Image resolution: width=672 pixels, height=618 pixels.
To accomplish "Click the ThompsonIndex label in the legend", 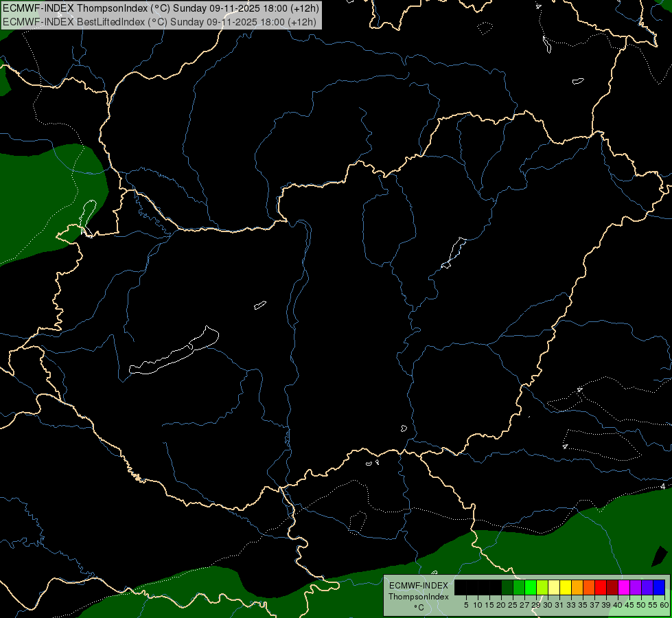I will (x=419, y=597).
